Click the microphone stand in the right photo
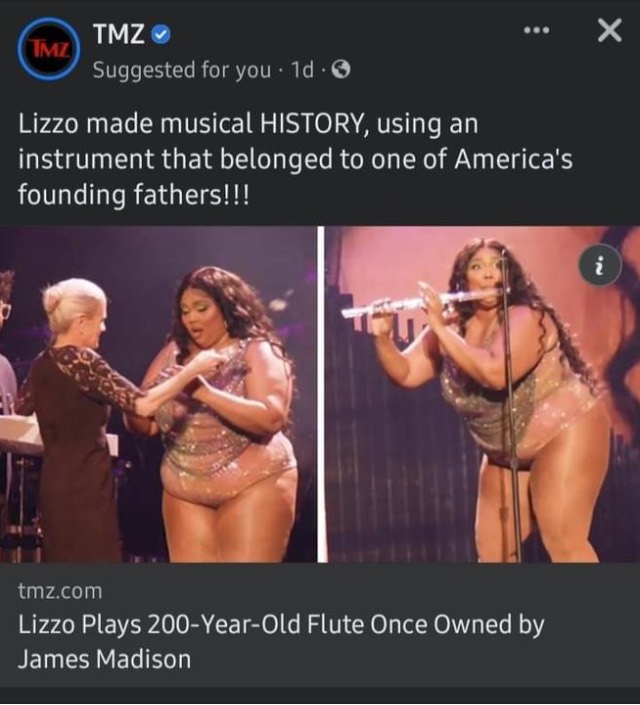Viewport: 640px width, 705px height. pos(510,405)
